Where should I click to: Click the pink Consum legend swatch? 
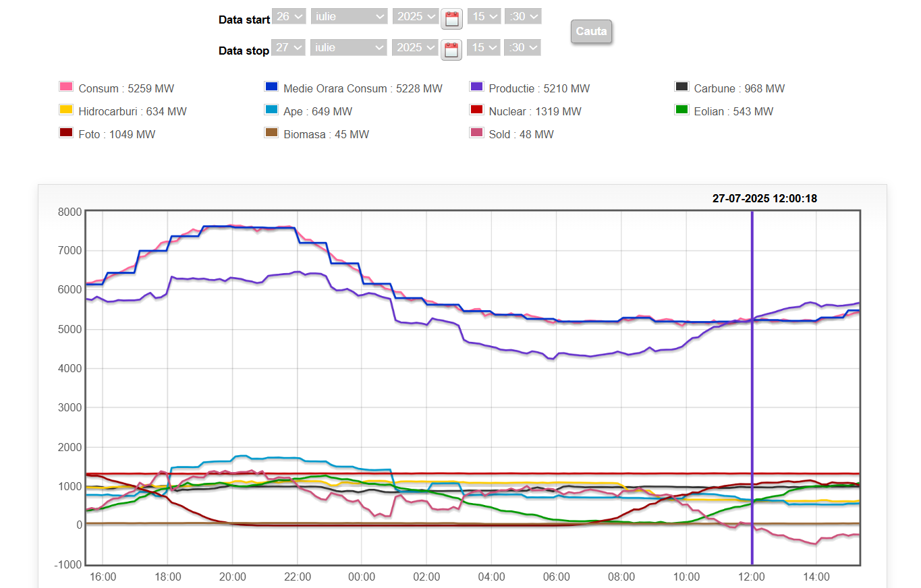point(66,87)
